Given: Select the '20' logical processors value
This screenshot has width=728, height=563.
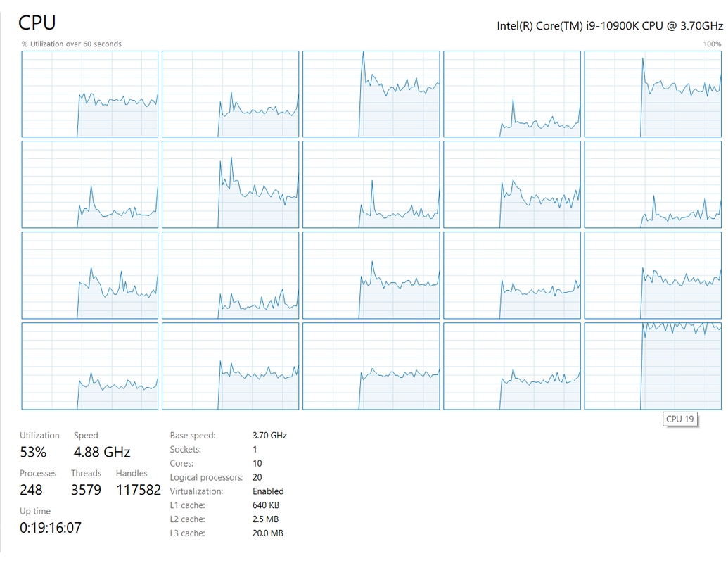Looking at the screenshot, I should 257,478.
